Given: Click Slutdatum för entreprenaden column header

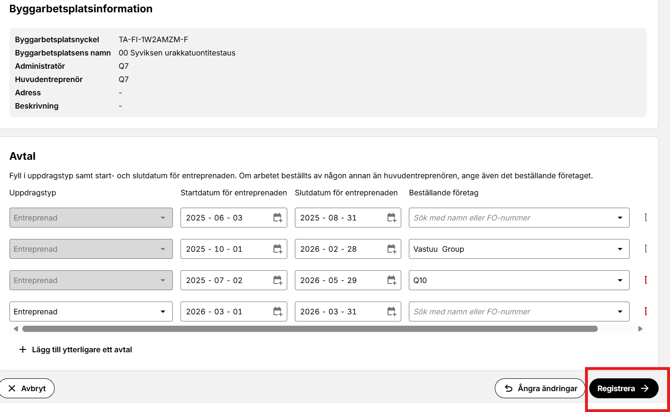Looking at the screenshot, I should [x=346, y=193].
